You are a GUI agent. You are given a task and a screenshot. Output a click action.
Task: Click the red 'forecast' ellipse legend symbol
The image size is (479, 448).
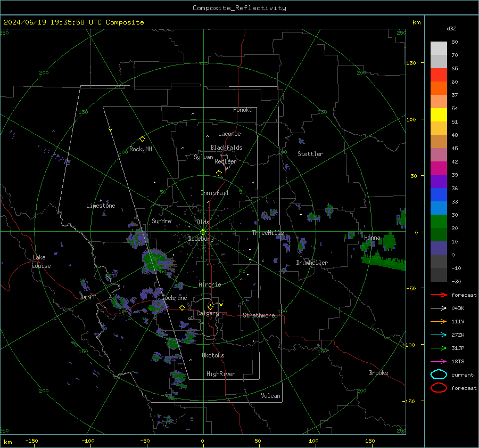coord(439,388)
